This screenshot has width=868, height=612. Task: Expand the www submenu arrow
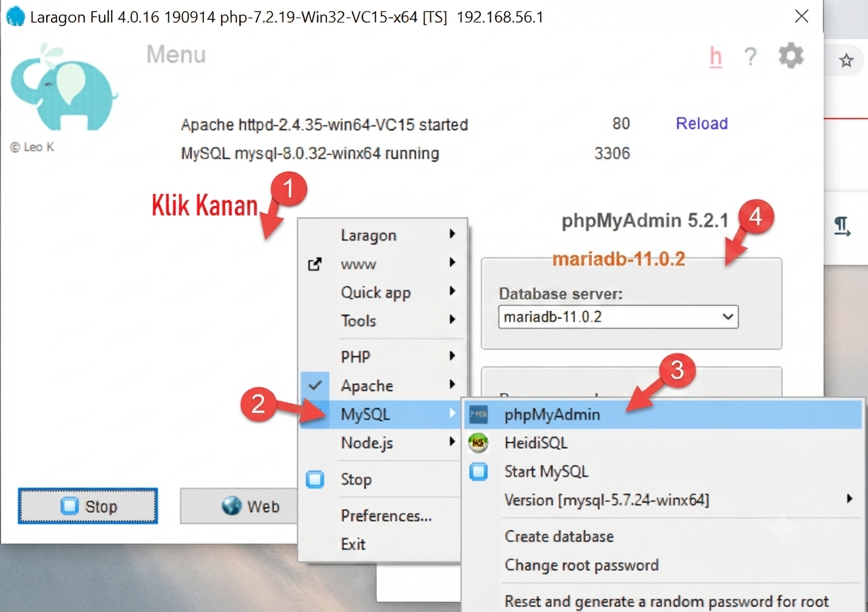click(x=452, y=263)
